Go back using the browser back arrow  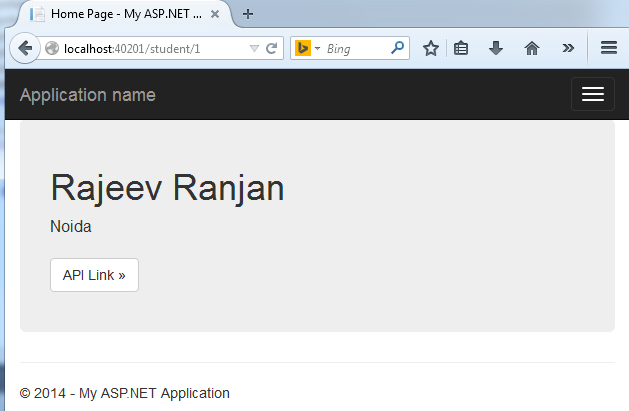(x=24, y=48)
